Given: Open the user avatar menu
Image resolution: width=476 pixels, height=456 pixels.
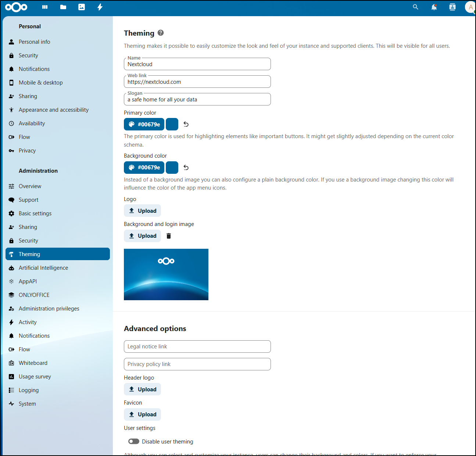Looking at the screenshot, I should (470, 7).
